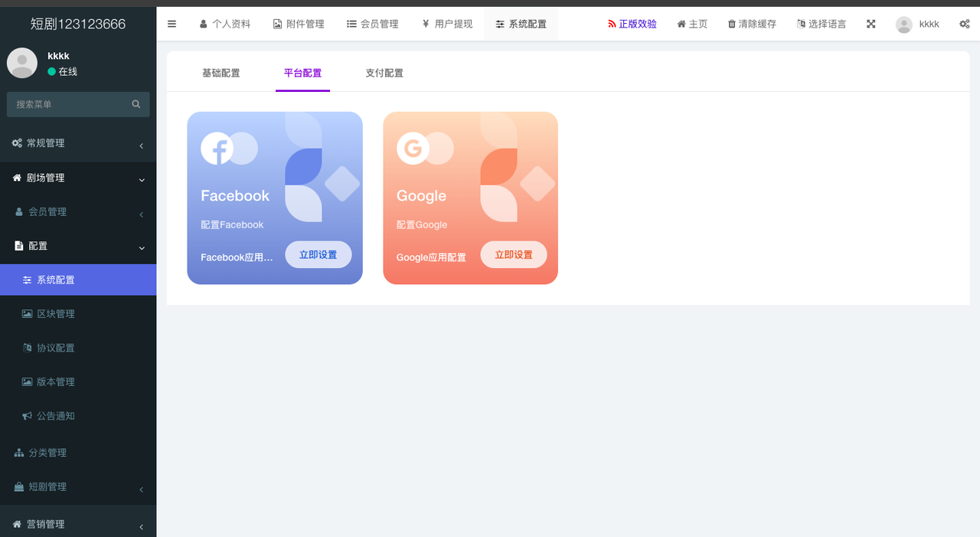
Task: Open the 支付配置 tab
Action: (x=384, y=73)
